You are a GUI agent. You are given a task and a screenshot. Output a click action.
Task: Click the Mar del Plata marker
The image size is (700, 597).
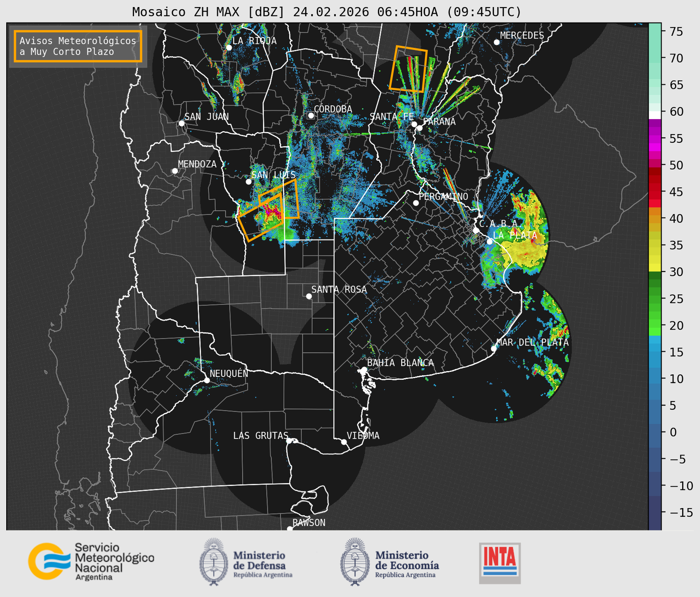[494, 348]
